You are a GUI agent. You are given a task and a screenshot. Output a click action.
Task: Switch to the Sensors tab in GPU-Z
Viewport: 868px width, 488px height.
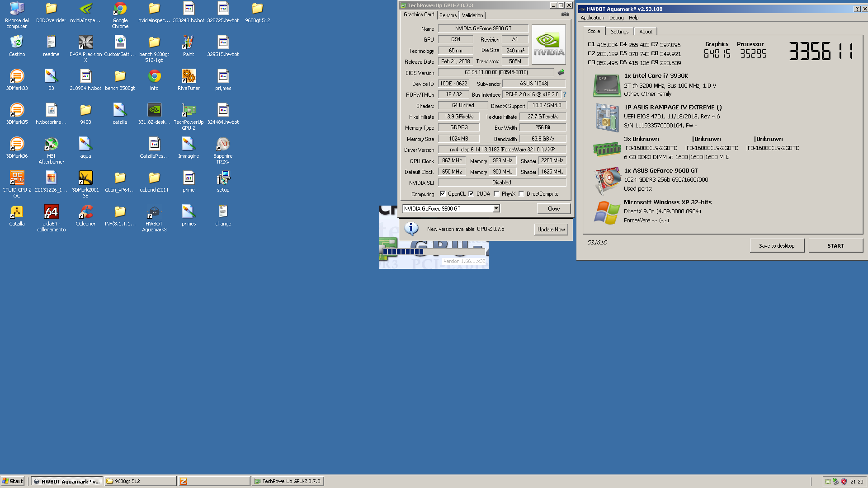click(448, 15)
